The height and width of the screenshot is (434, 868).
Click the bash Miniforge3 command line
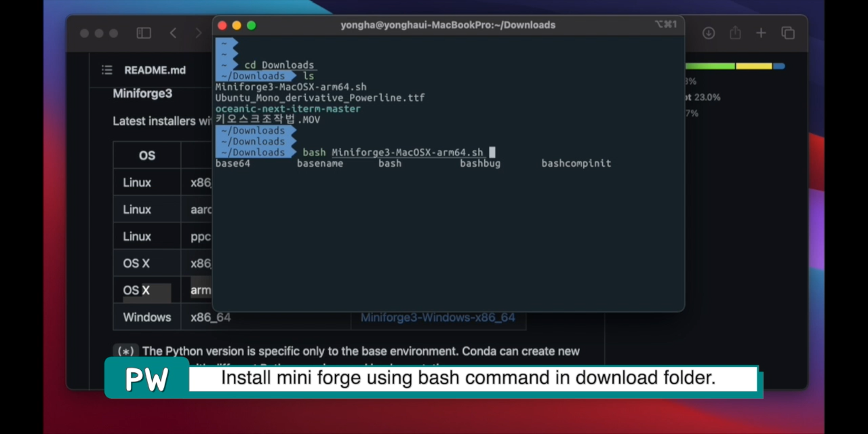tap(393, 153)
